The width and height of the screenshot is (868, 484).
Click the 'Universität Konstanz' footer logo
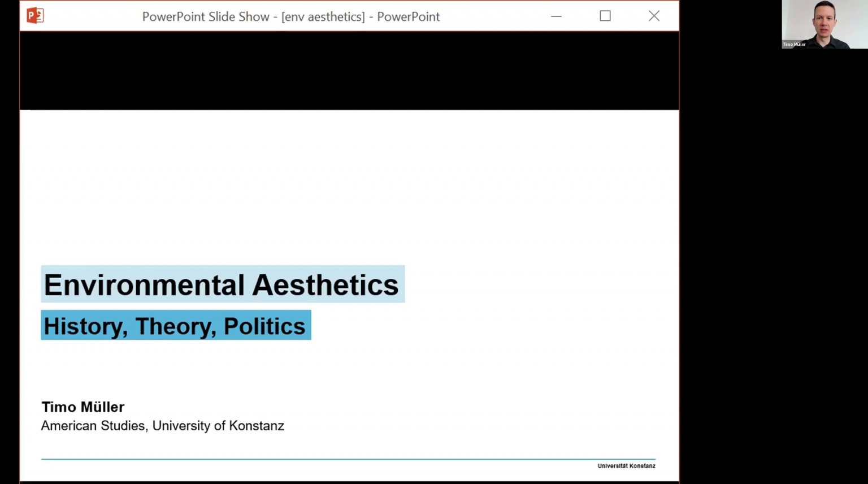click(x=626, y=466)
